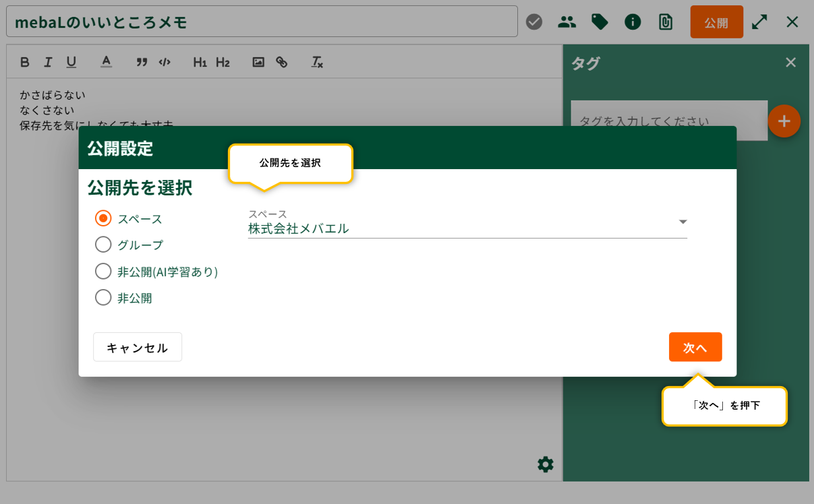Toggle italic text formatting
Viewport: 814px width, 504px height.
coord(48,63)
